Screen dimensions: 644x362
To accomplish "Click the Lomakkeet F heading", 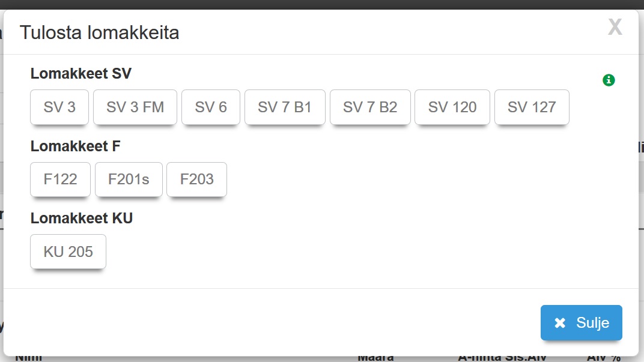I will (x=76, y=146).
